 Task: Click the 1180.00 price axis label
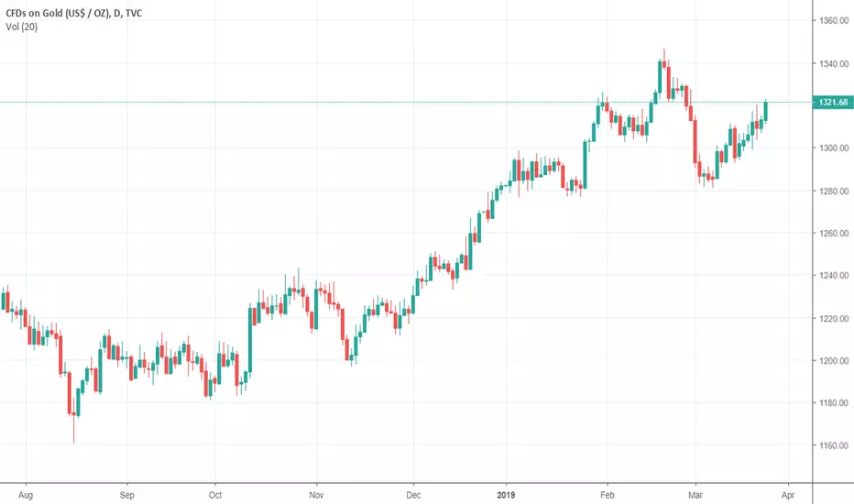coord(834,403)
